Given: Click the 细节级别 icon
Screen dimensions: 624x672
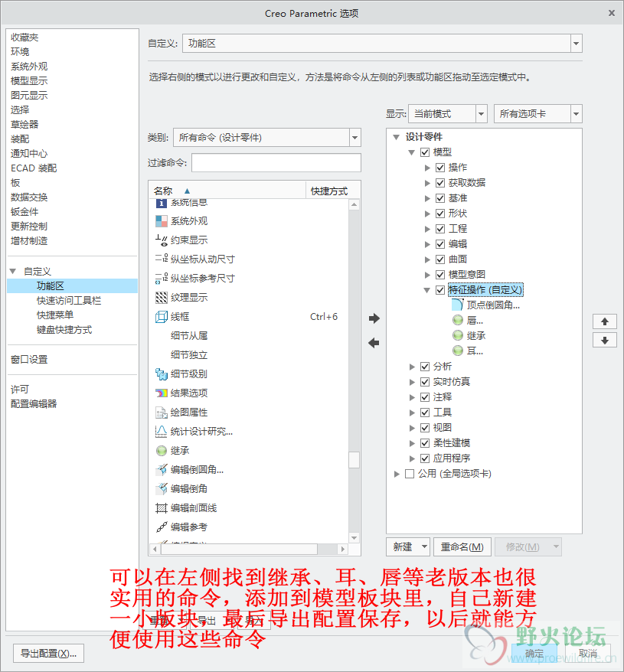Looking at the screenshot, I should pyautogui.click(x=162, y=374).
